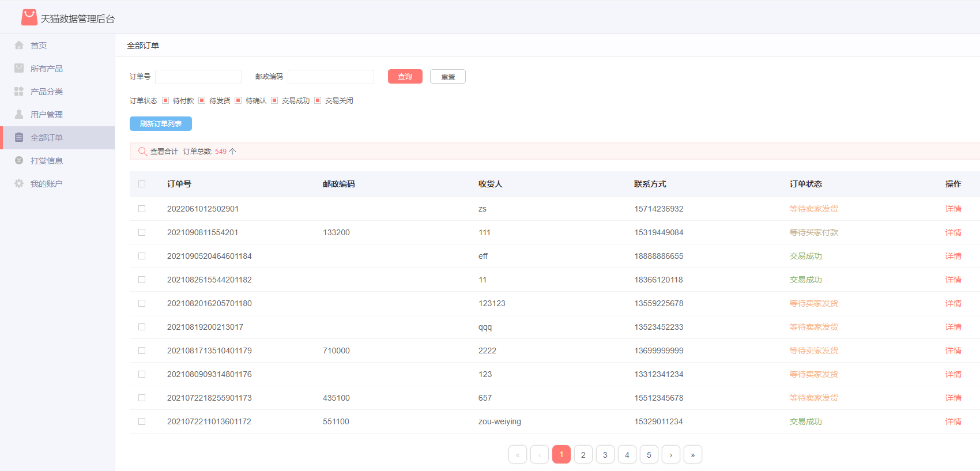Click the 订单状态 column header
Viewport: 980px width, 471px height.
[806, 184]
